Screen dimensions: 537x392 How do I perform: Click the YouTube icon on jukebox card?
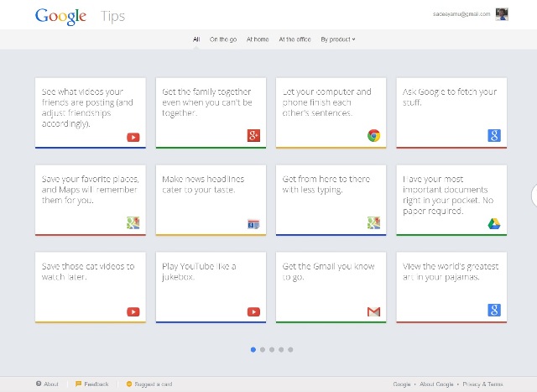coord(253,311)
